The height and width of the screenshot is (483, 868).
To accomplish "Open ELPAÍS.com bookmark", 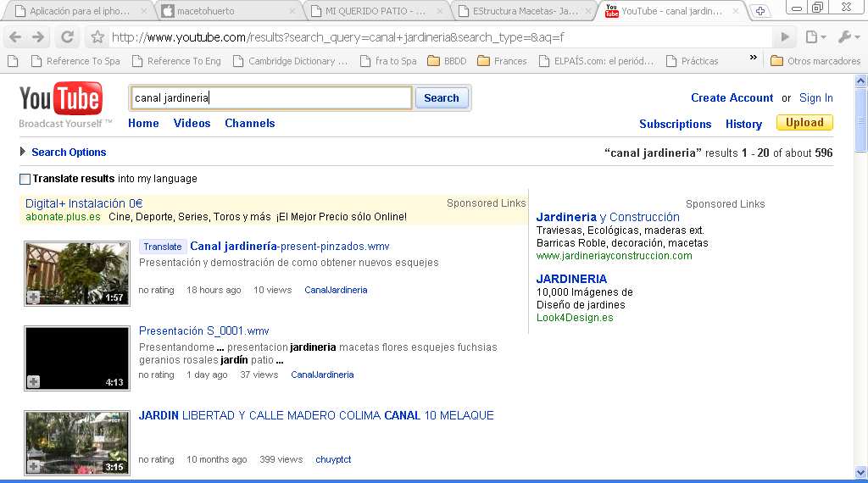I will (597, 61).
